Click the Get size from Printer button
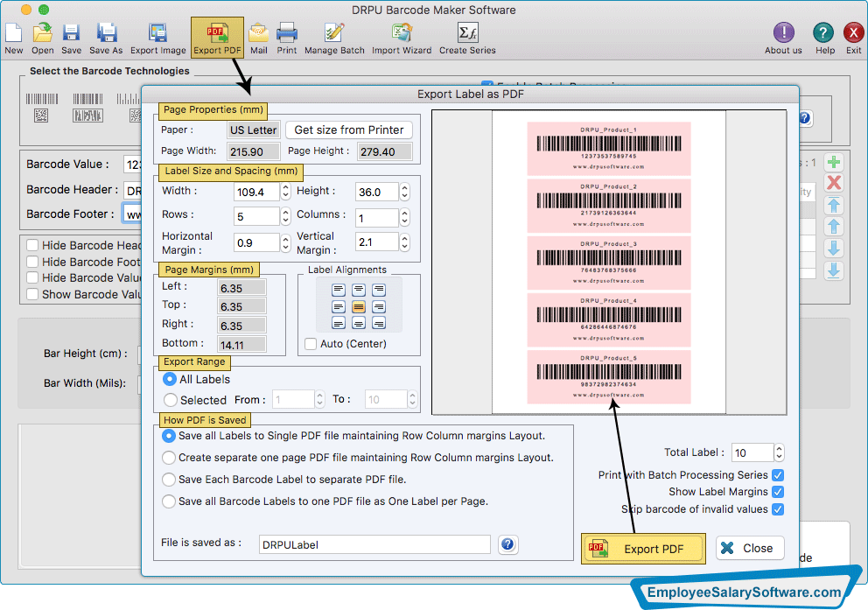The image size is (868, 610). pyautogui.click(x=348, y=130)
